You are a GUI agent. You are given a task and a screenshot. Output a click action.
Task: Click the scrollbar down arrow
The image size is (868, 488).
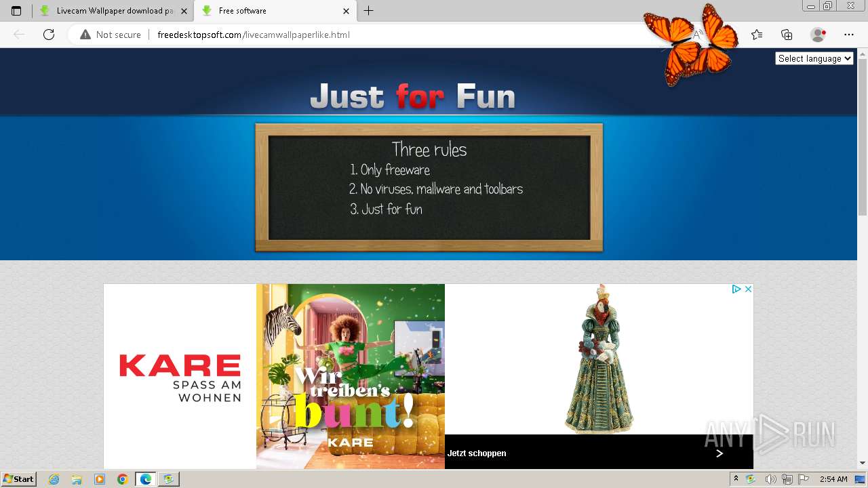click(863, 463)
